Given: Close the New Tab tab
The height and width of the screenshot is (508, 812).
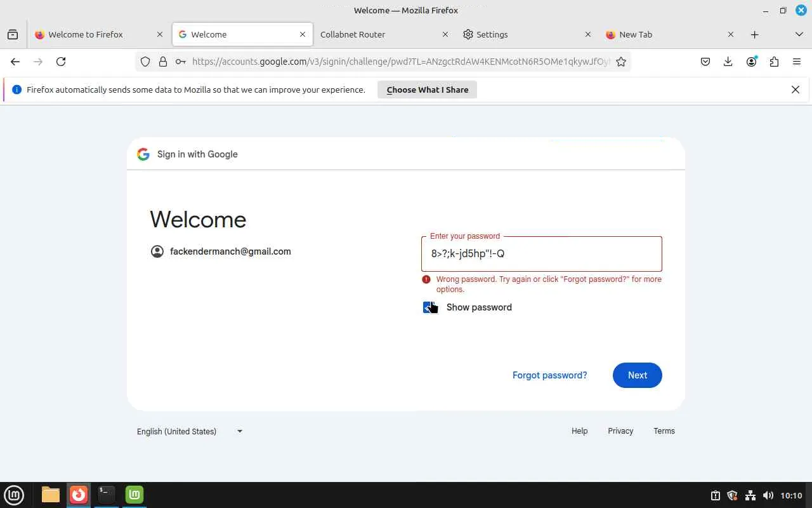Looking at the screenshot, I should 731,34.
